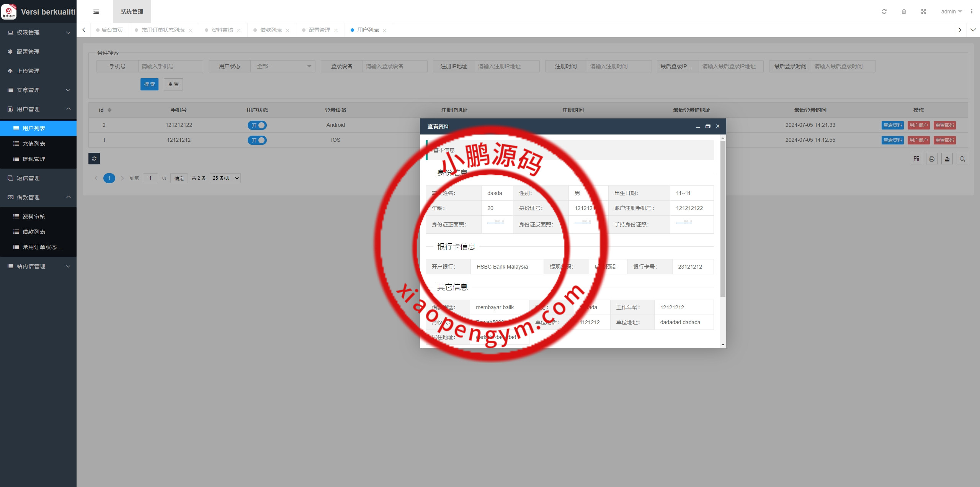Open 充值列表 in the sidebar

pos(34,144)
